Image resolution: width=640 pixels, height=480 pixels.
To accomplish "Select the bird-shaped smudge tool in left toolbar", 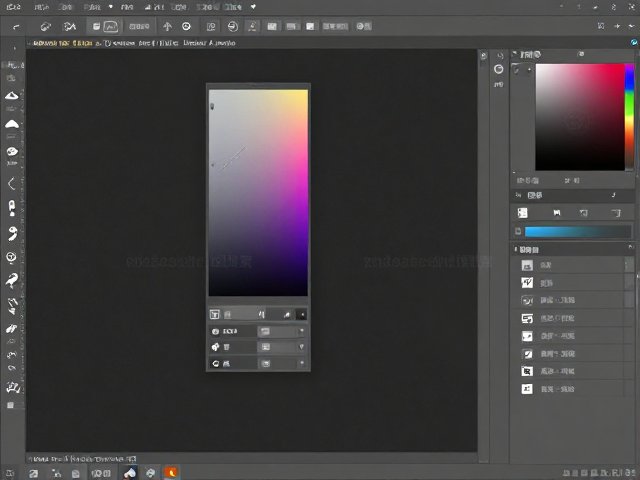I will (x=12, y=280).
